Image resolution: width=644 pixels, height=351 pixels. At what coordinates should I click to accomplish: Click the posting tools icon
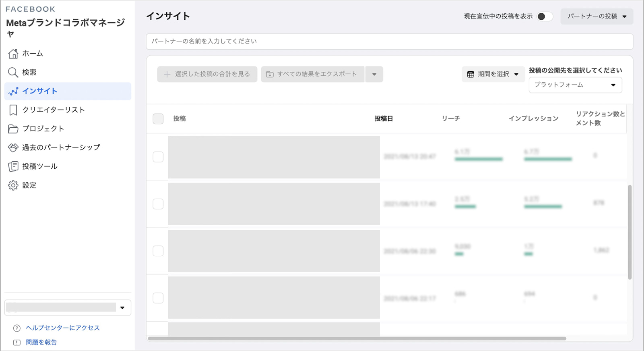pyautogui.click(x=13, y=166)
